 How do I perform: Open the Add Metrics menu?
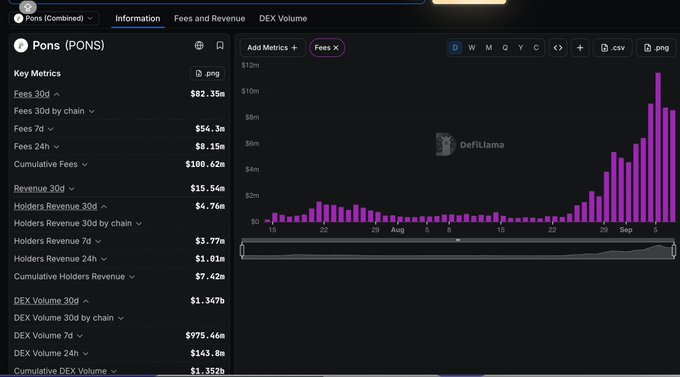(272, 48)
